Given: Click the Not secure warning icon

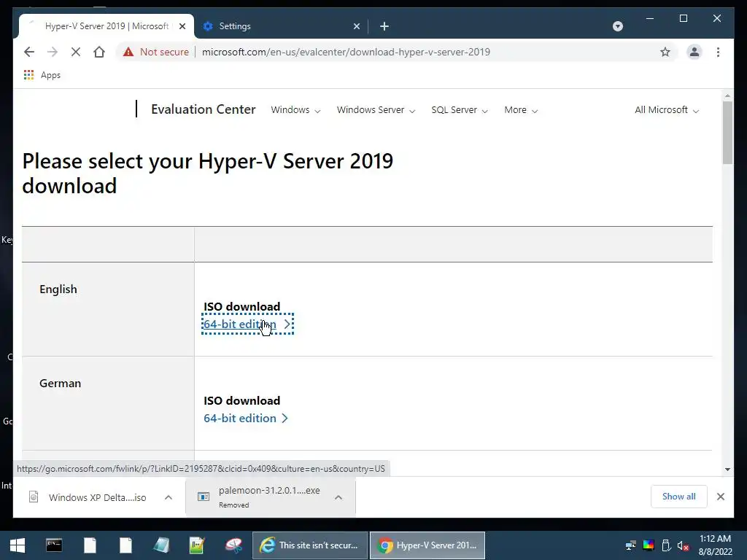Looking at the screenshot, I should tap(128, 52).
